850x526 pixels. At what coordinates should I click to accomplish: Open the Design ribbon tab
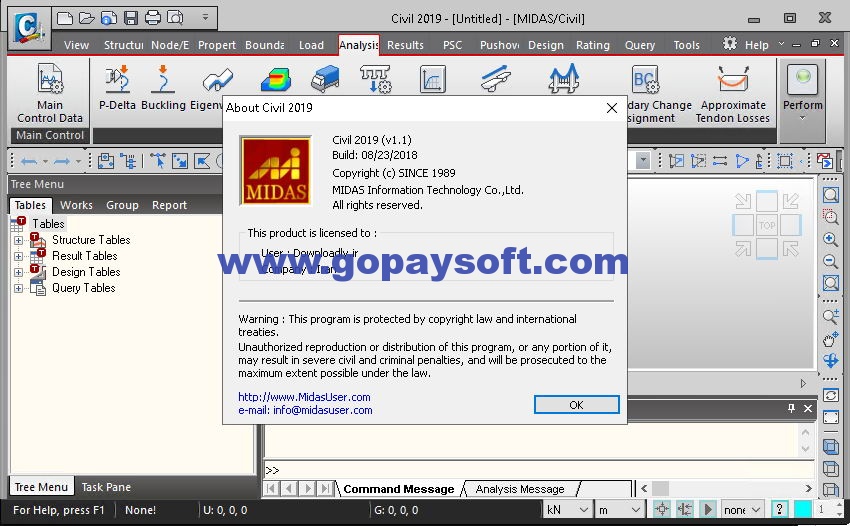(545, 45)
